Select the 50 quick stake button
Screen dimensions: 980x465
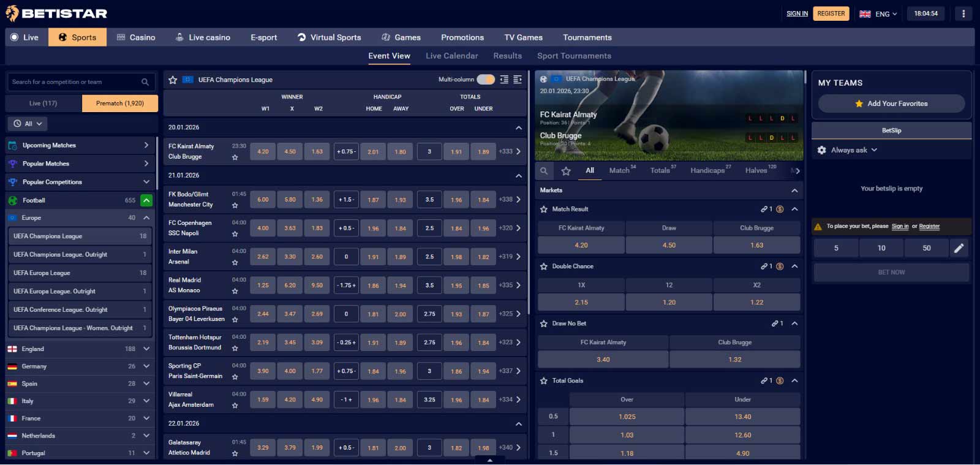click(927, 248)
